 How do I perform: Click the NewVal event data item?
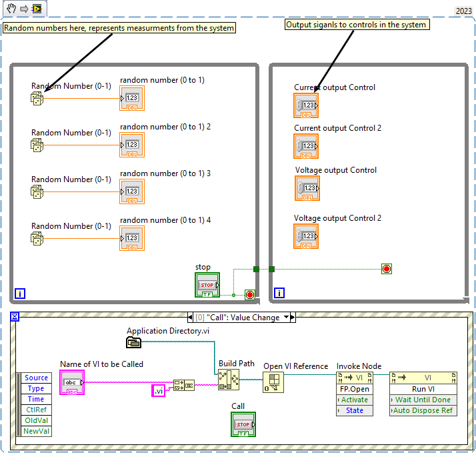click(x=36, y=431)
